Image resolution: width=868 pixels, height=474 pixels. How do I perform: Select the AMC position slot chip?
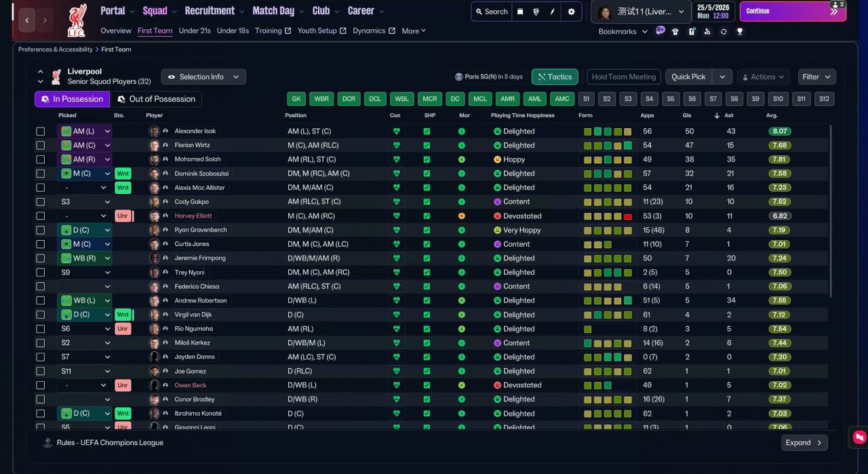point(562,99)
